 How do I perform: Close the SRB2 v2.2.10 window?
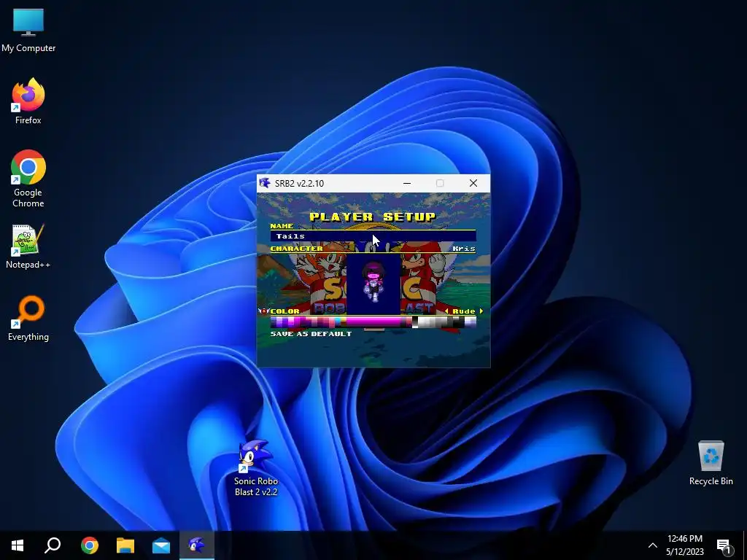[x=473, y=183]
